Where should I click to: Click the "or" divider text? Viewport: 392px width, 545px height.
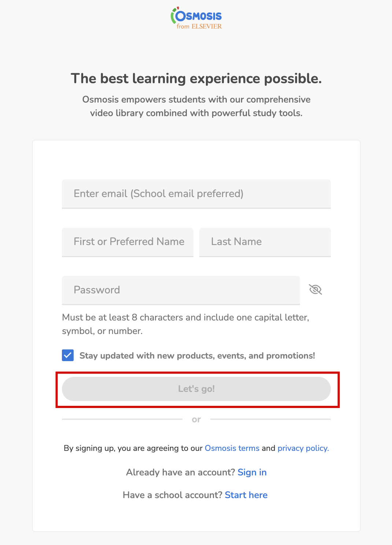196,419
